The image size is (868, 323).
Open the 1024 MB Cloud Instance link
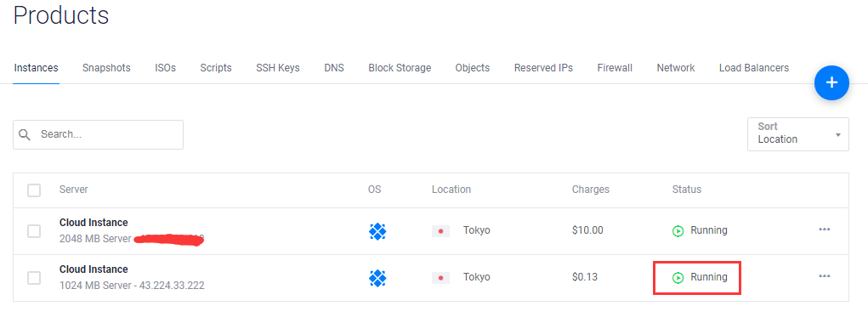94,269
